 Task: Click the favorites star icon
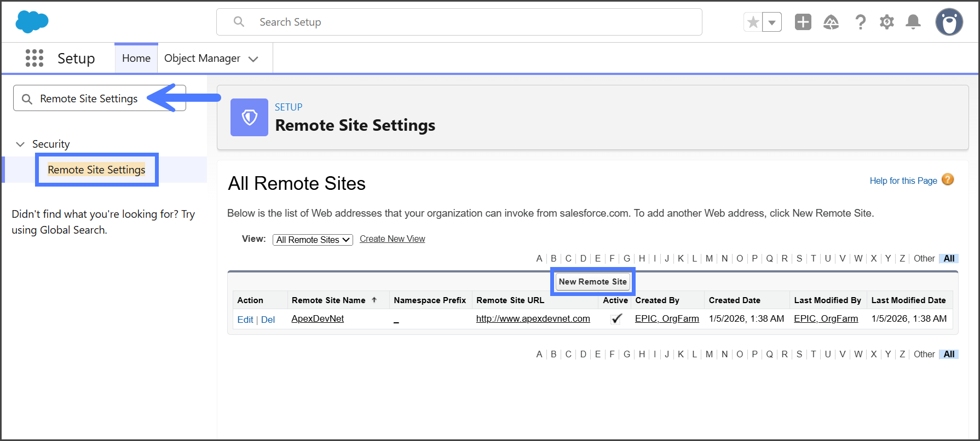click(753, 22)
